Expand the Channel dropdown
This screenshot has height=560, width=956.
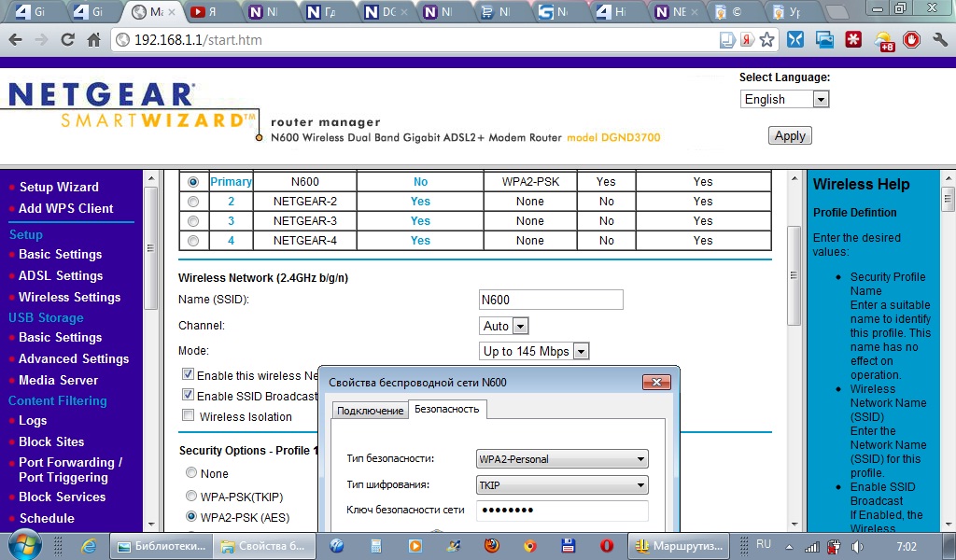pyautogui.click(x=504, y=326)
